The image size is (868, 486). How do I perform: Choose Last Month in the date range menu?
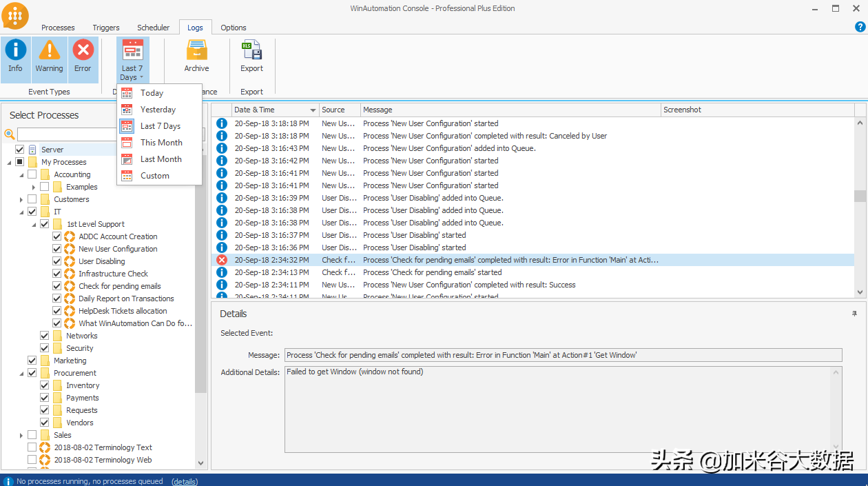tap(158, 159)
